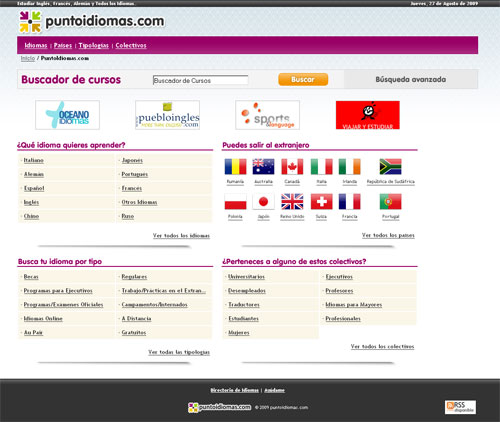Open the Tipologías menu item
Viewport: 500px width, 422px height.
click(94, 45)
